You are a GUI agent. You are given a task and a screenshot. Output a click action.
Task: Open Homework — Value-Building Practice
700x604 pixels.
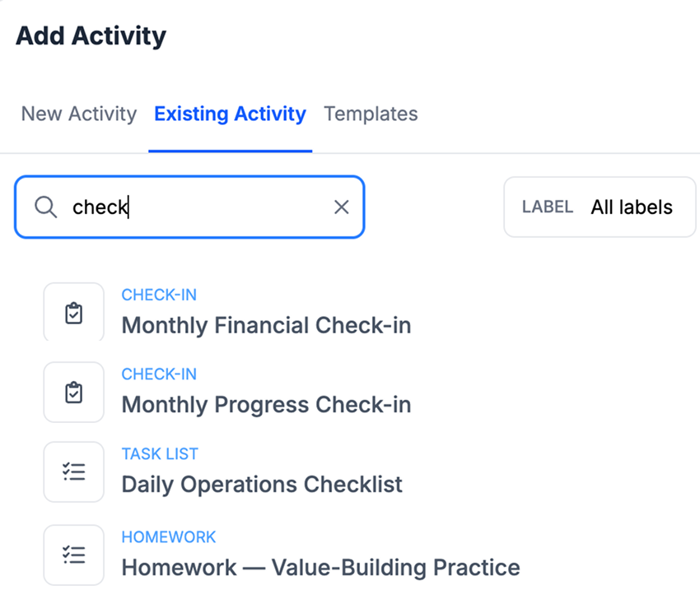320,567
